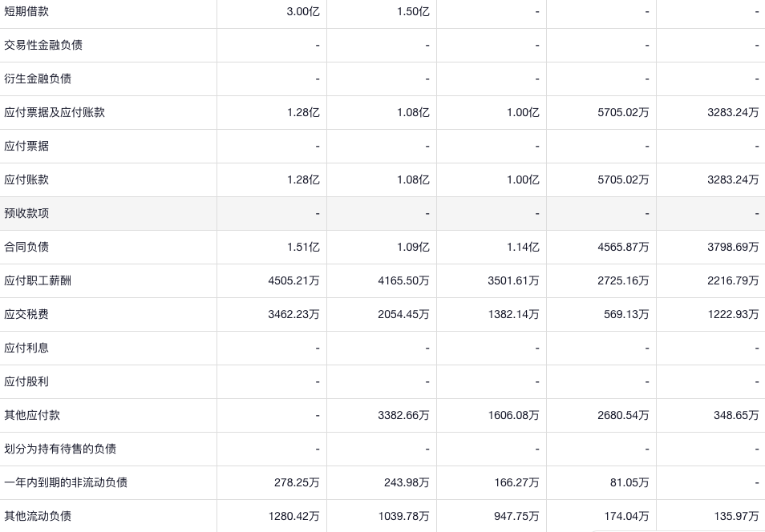Screen dimensions: 765x532
Task: Select the 应付股利 row label
Action: 26,381
